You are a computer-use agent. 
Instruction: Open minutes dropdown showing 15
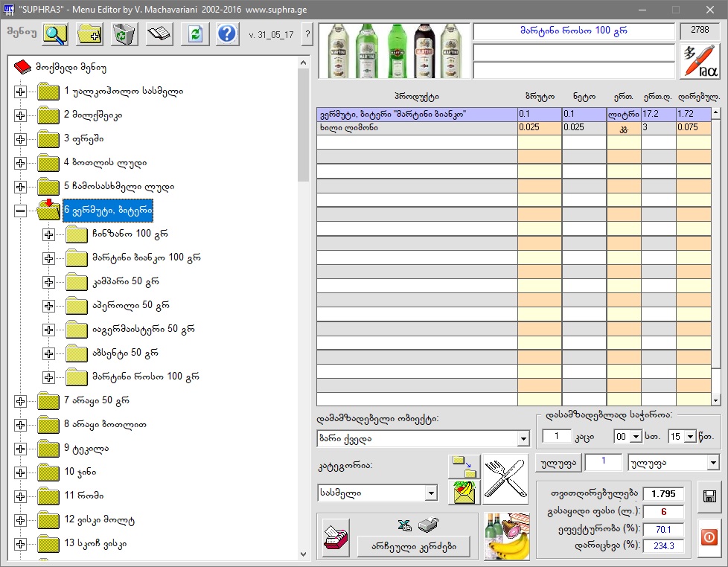(690, 437)
